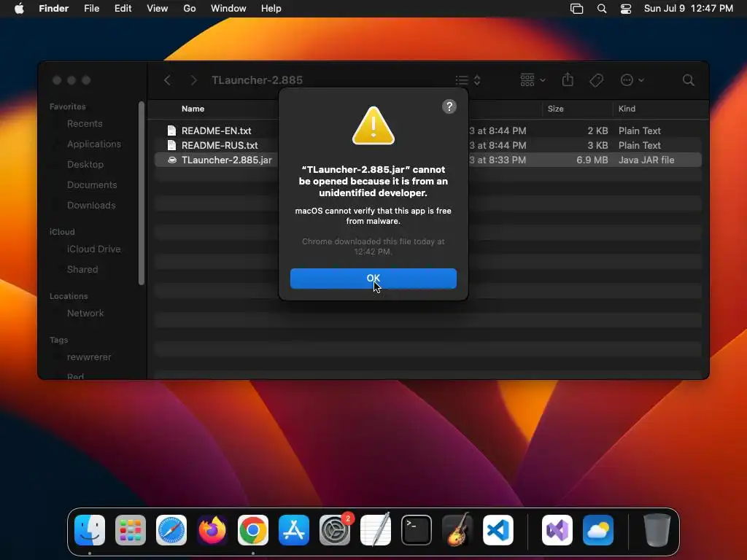Viewport: 747px width, 560px height.
Task: Open Desktop in Finder sidebar
Action: coord(85,164)
